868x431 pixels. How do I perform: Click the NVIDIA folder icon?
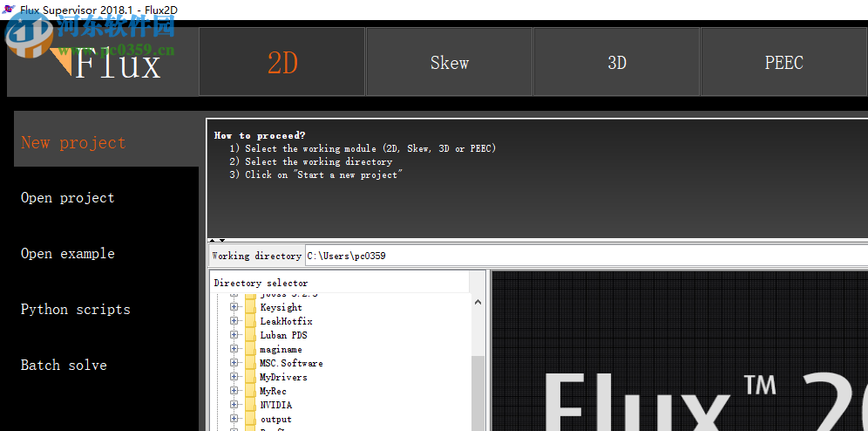tap(250, 405)
